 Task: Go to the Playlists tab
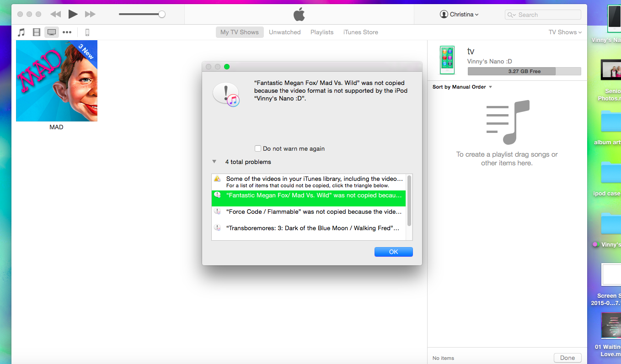[x=322, y=32]
